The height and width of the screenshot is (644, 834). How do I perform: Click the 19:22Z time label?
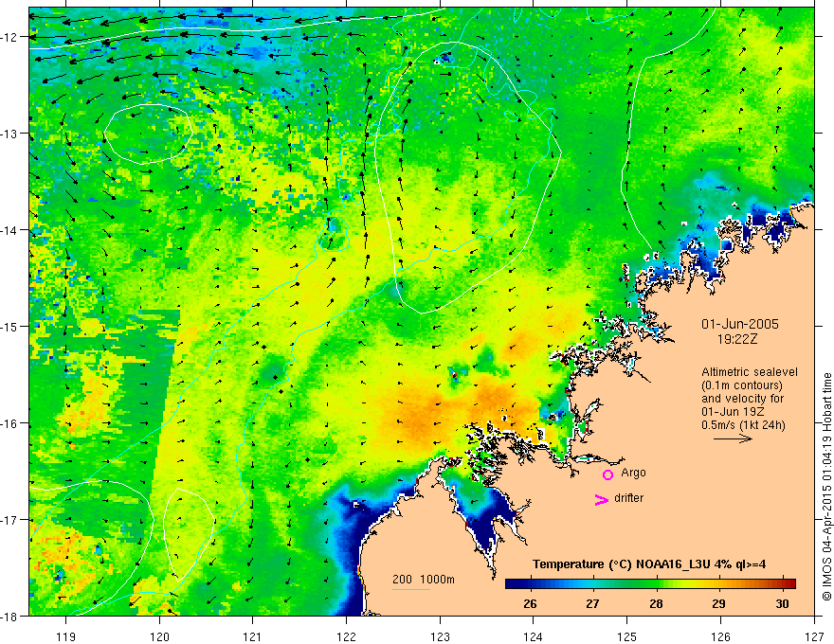pos(736,339)
